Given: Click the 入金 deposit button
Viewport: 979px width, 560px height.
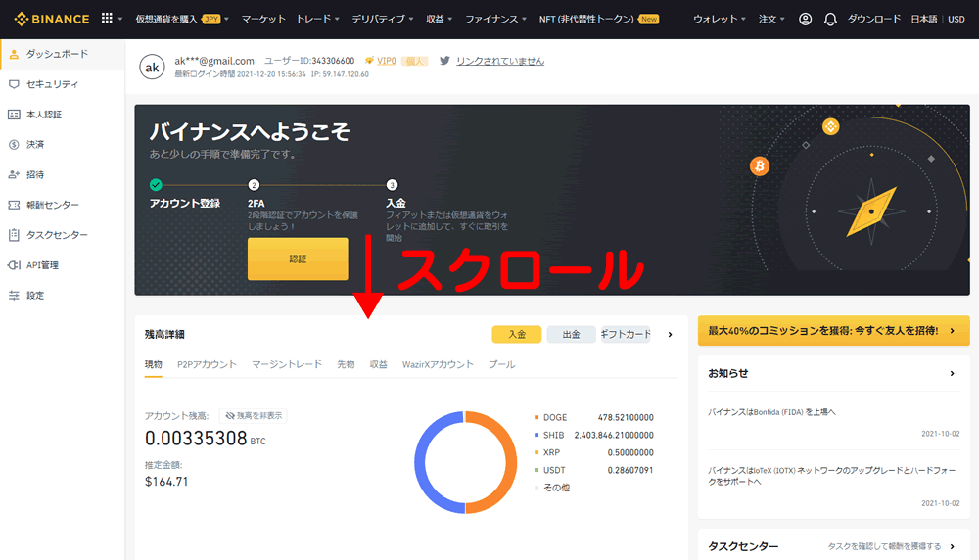Looking at the screenshot, I should (x=516, y=335).
